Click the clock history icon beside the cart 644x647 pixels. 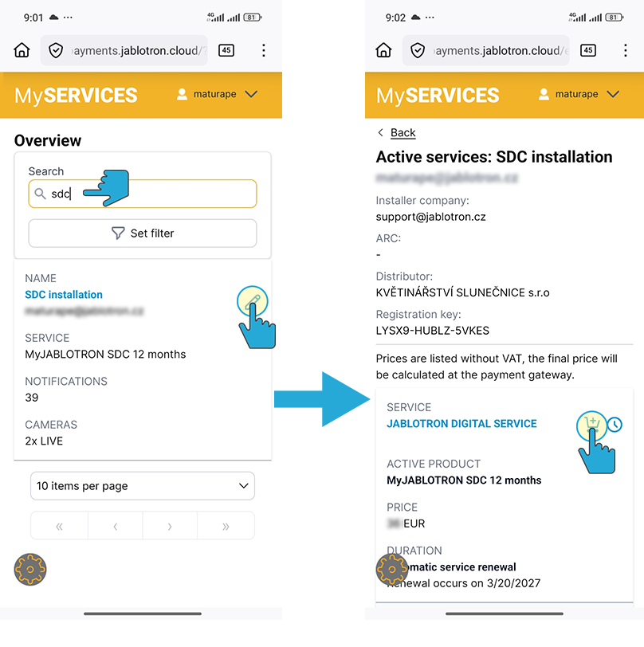click(615, 425)
